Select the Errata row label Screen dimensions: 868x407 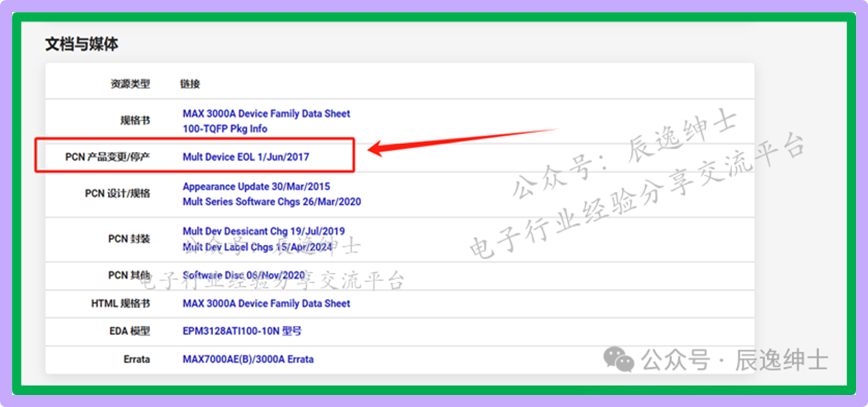pos(137,359)
